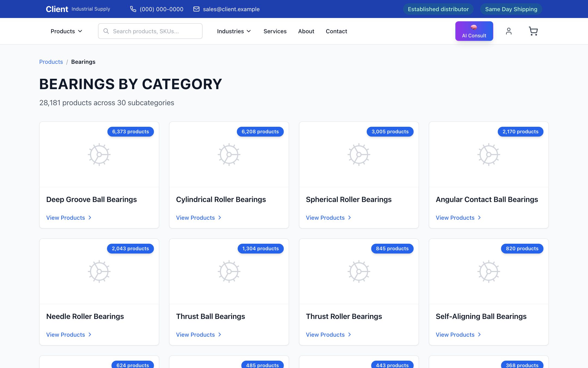Viewport: 588px width, 368px height.
Task: Open the Services menu item
Action: [275, 31]
